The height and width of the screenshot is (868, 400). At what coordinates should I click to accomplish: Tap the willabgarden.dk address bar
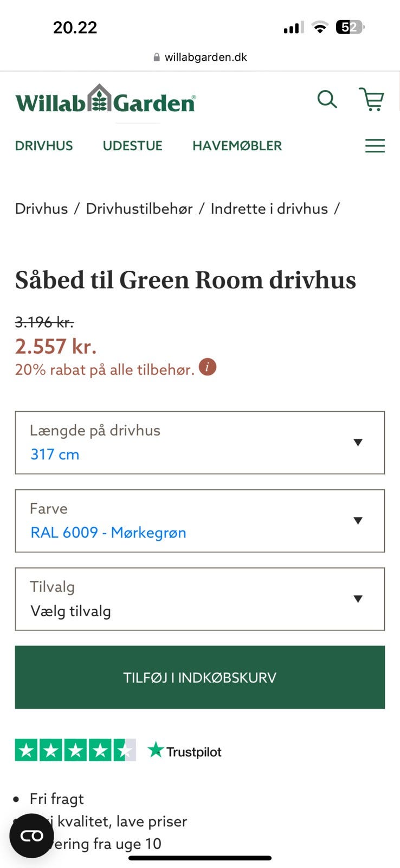pyautogui.click(x=205, y=57)
